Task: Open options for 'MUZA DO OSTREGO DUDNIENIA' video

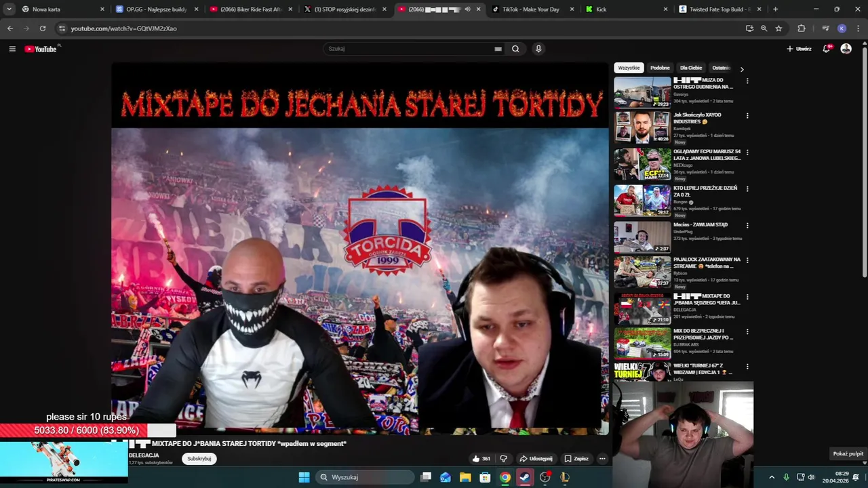Action: [x=747, y=81]
